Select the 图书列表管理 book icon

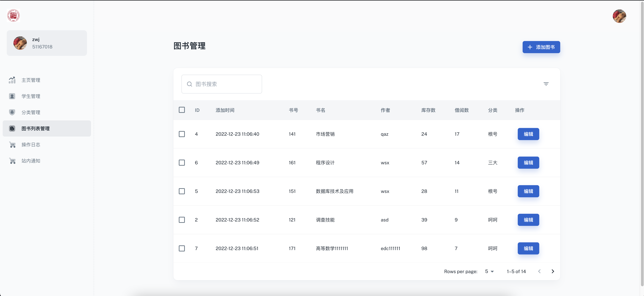12,128
